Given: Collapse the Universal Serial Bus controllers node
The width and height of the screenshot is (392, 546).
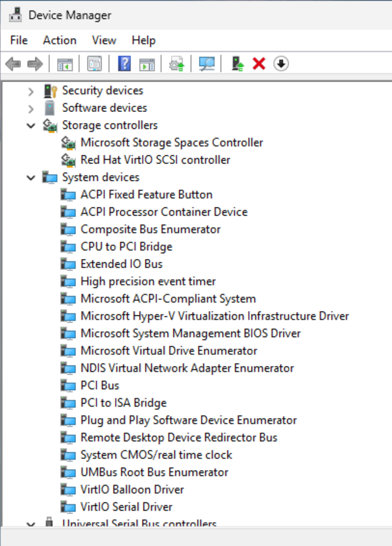Looking at the screenshot, I should pos(31,524).
